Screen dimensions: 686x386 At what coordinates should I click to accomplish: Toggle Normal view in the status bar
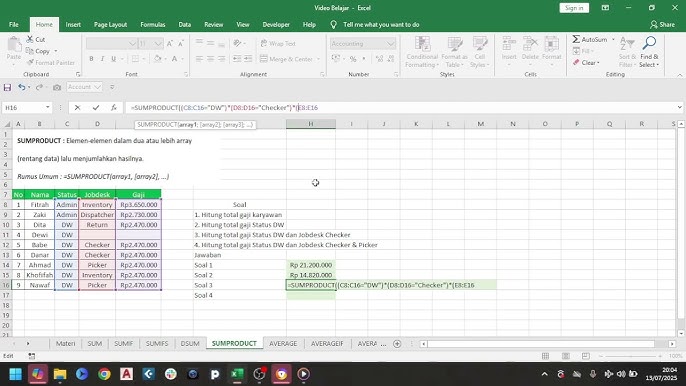coord(545,356)
